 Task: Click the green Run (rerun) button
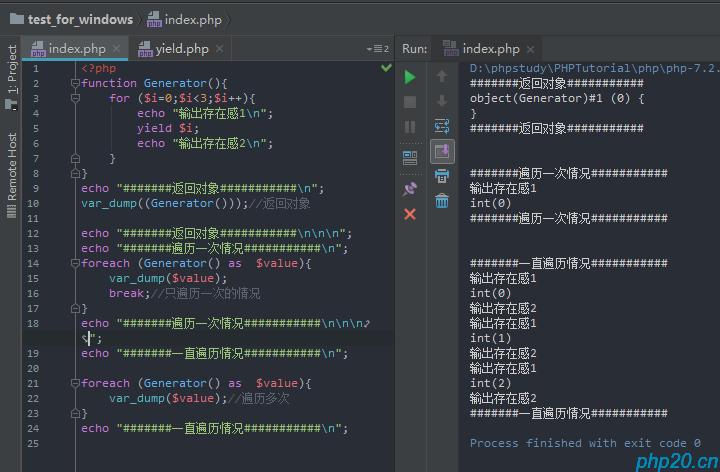click(410, 77)
